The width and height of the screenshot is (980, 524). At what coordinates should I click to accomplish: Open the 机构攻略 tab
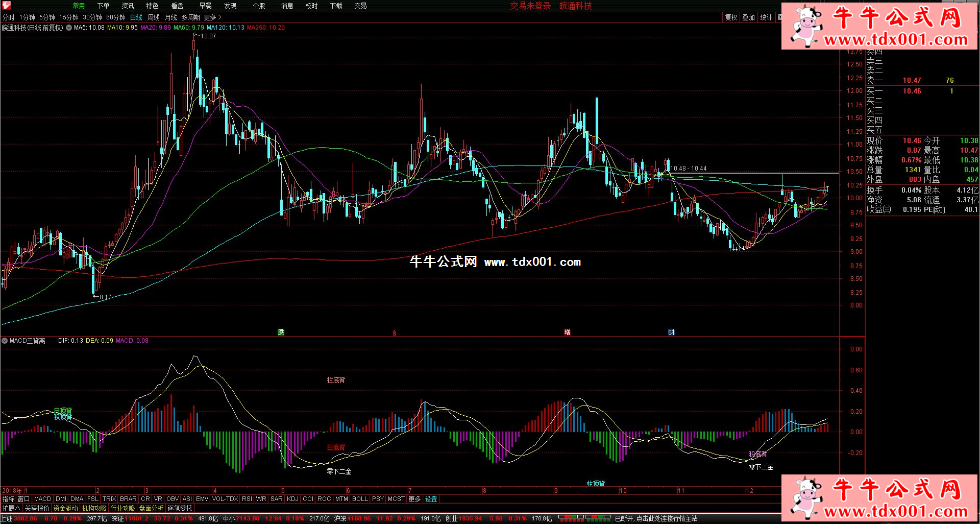click(94, 508)
